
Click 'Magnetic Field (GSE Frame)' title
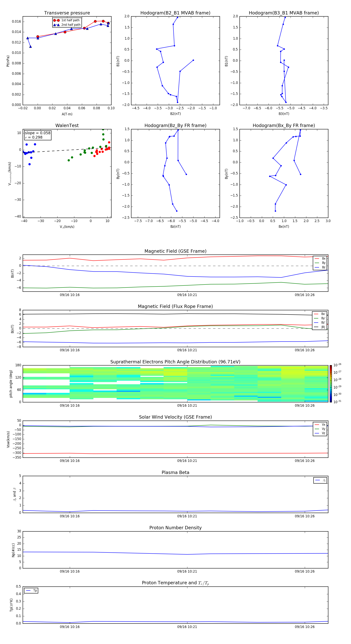pos(175,251)
